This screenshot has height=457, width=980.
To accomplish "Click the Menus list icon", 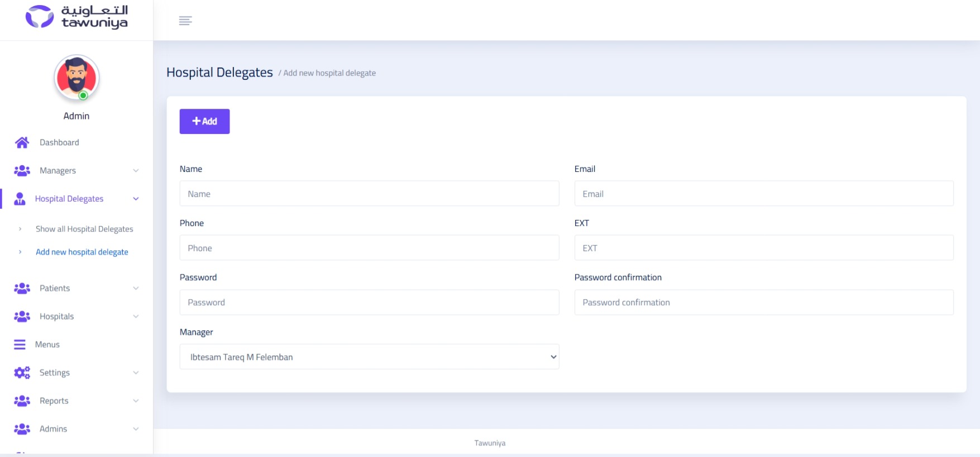I will click(x=20, y=345).
